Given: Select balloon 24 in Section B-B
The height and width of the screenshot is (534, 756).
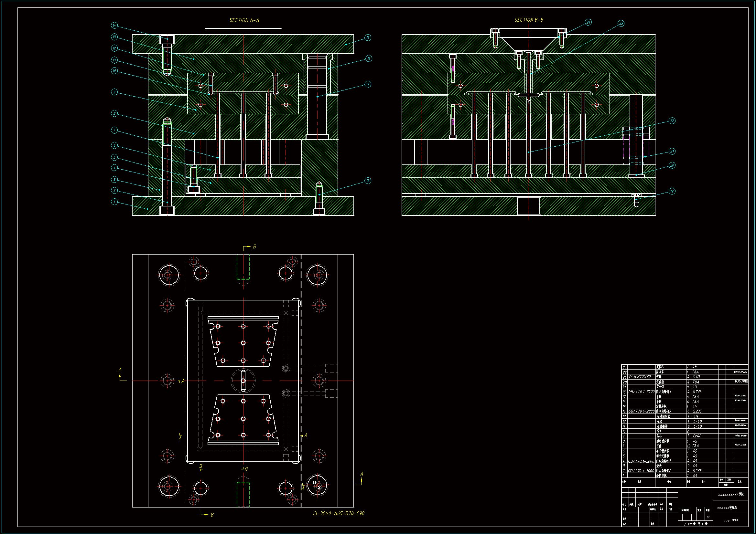Looking at the screenshot, I should pyautogui.click(x=588, y=22).
